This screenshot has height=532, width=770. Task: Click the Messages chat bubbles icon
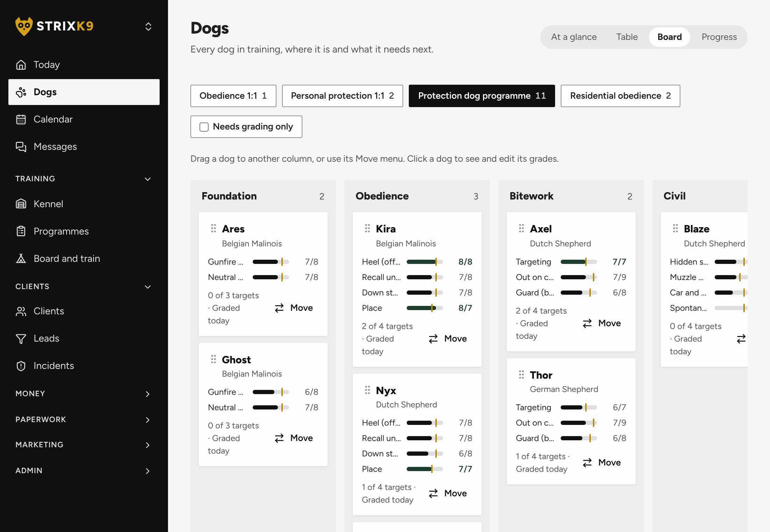click(21, 147)
